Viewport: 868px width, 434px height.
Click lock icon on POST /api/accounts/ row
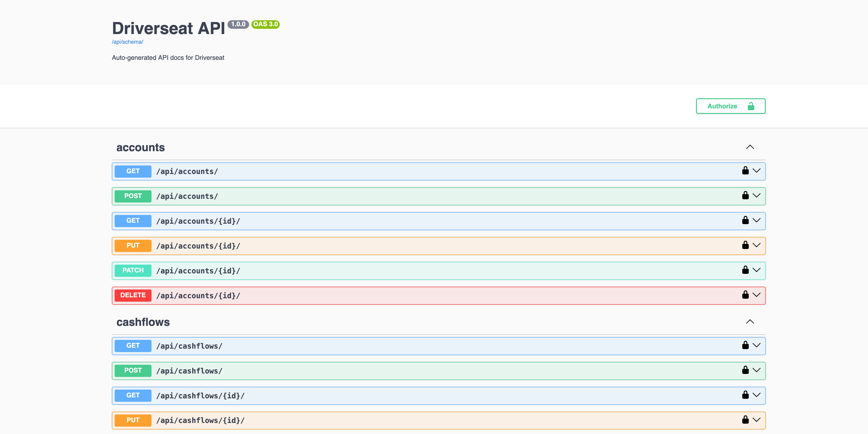pyautogui.click(x=745, y=196)
